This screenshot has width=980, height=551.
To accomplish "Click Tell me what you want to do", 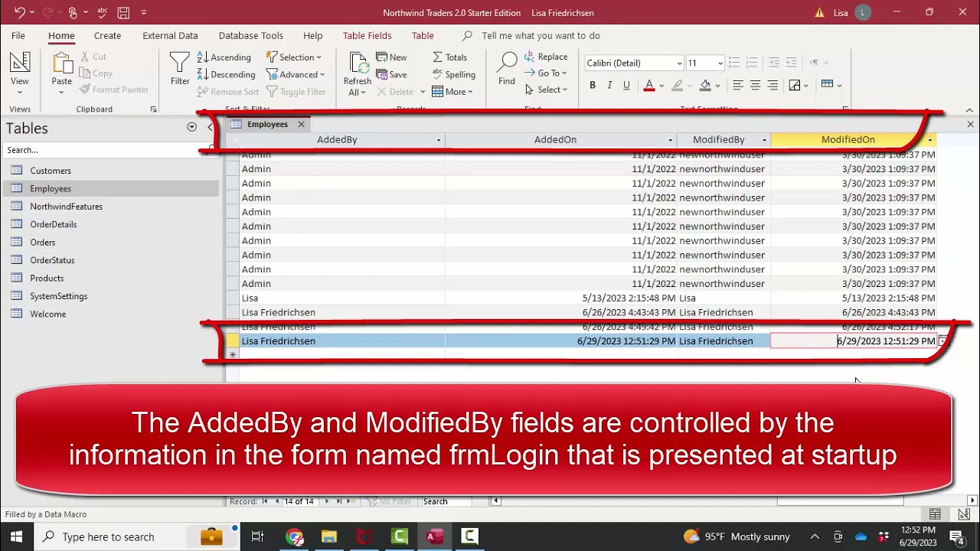I will 541,35.
